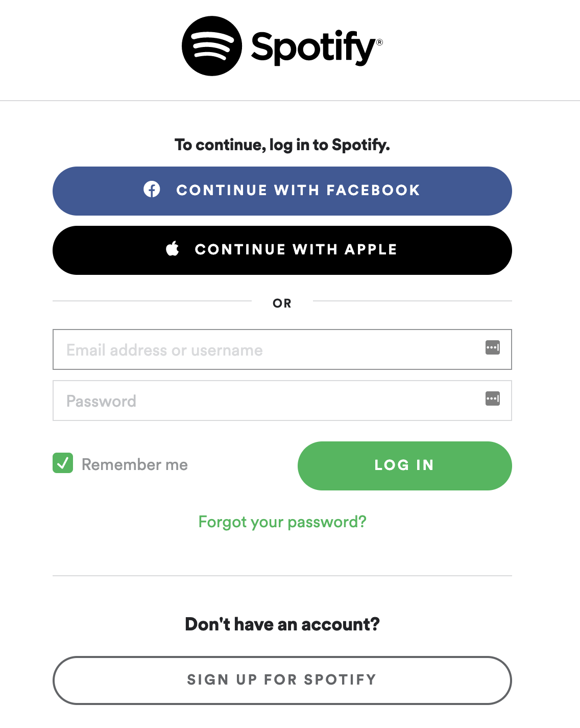Click the Spotify circular logo icon
Image resolution: width=580 pixels, height=728 pixels.
(x=211, y=46)
